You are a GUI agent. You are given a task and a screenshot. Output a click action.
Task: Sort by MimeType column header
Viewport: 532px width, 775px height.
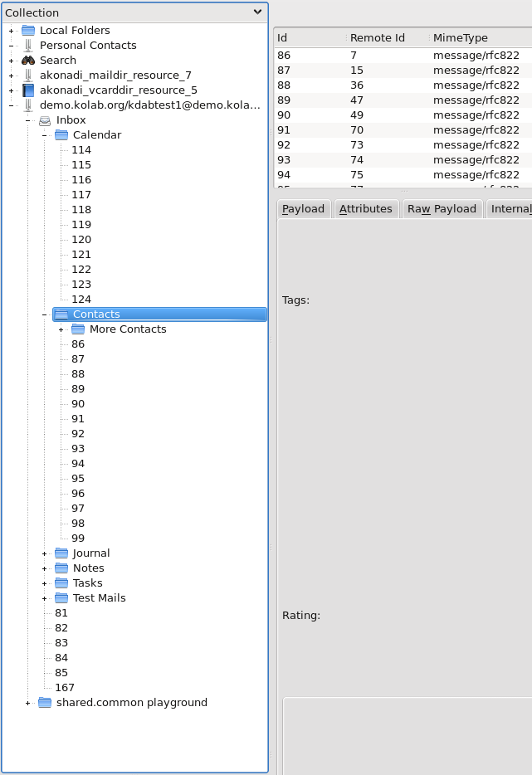[x=461, y=37]
